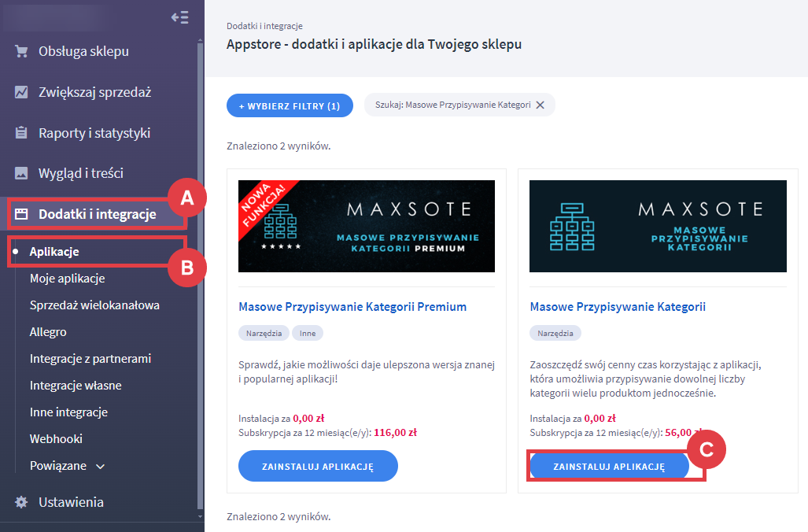Click the image icon beside Wygląd i treści
This screenshot has width=808, height=532.
[21, 173]
